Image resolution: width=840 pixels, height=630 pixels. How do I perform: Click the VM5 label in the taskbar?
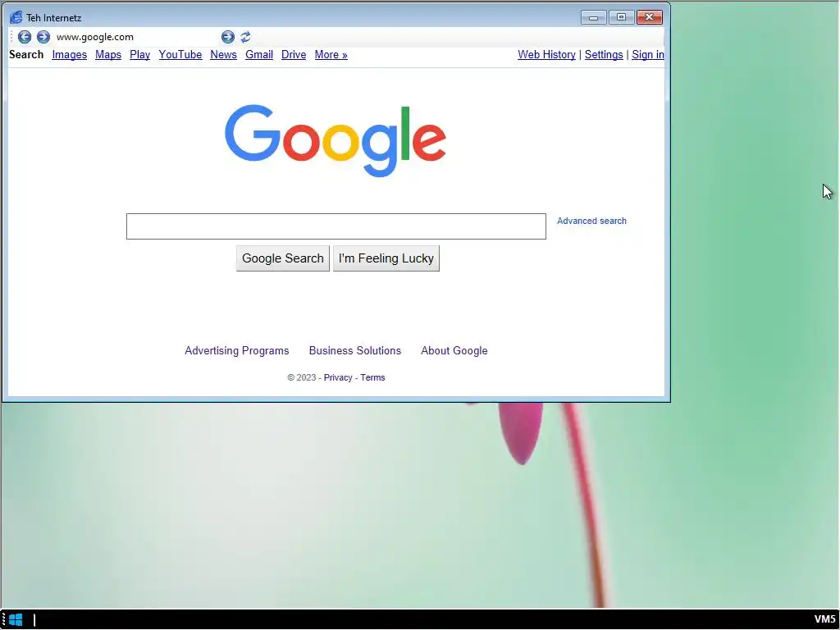(x=825, y=620)
